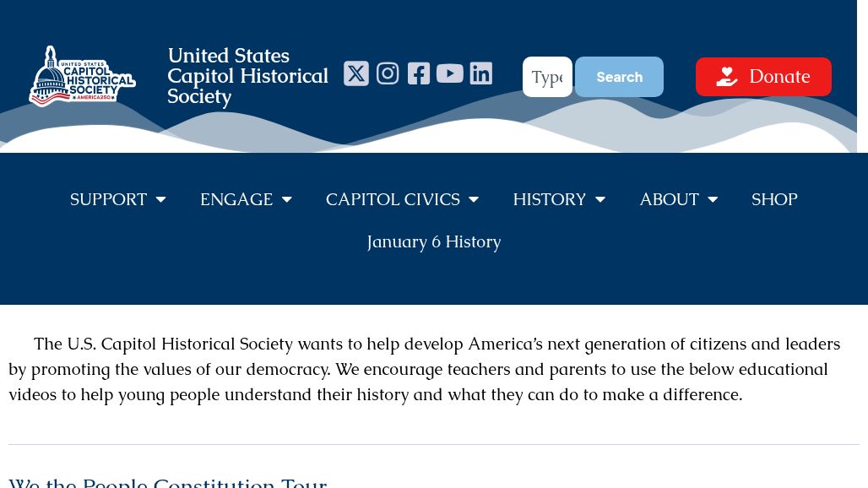Expand the ABOUT menu arrow
This screenshot has height=488, width=868.
click(713, 200)
